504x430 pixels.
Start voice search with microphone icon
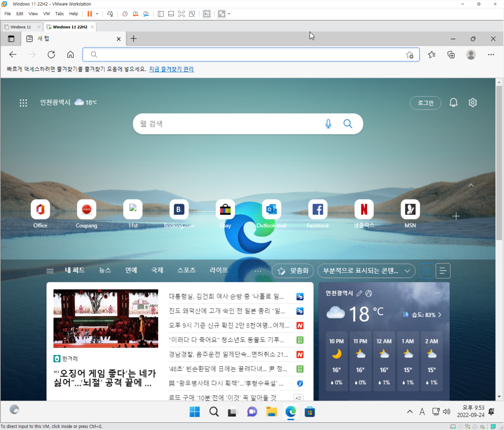328,124
